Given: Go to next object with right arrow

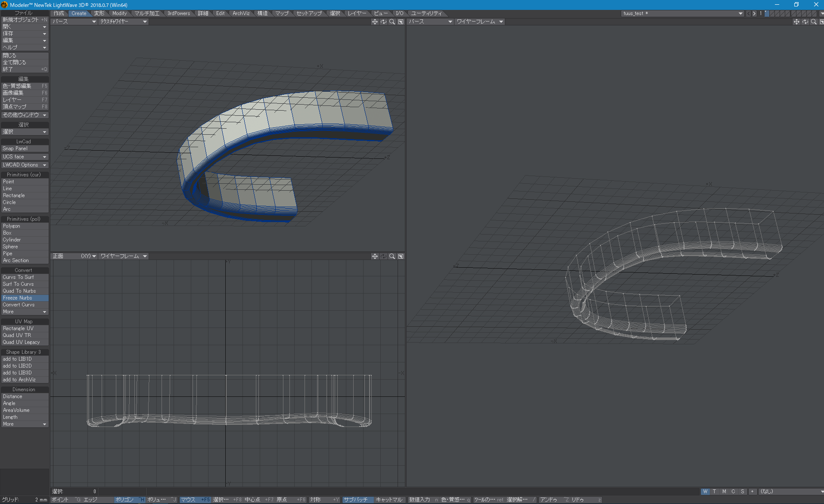Looking at the screenshot, I should tap(754, 13).
